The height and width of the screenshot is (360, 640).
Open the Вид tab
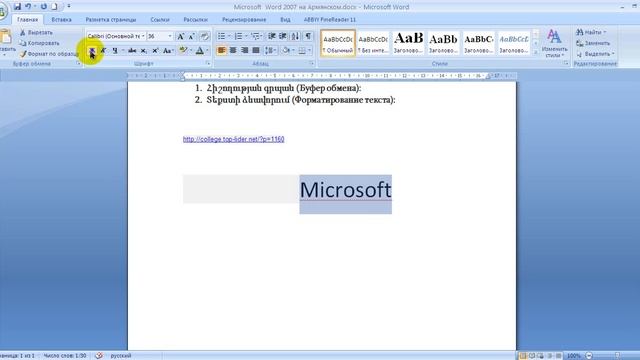[285, 20]
